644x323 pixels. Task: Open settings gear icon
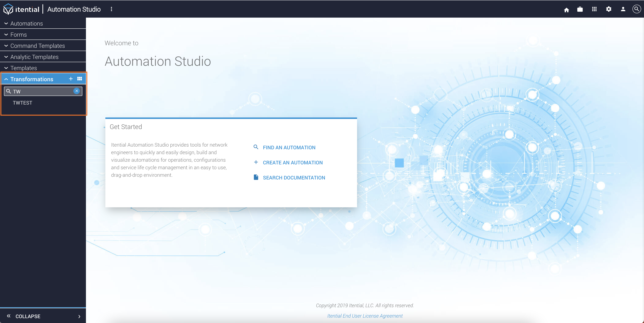click(609, 9)
